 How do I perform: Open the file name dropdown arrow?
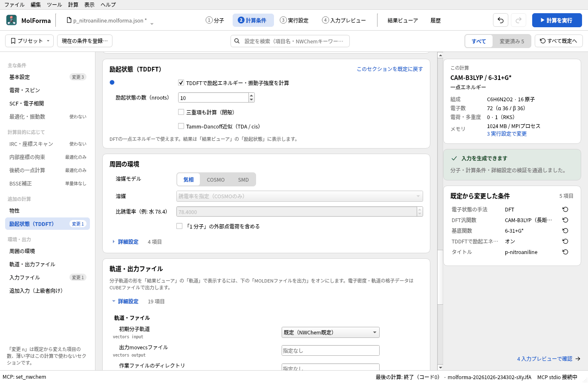pos(152,24)
